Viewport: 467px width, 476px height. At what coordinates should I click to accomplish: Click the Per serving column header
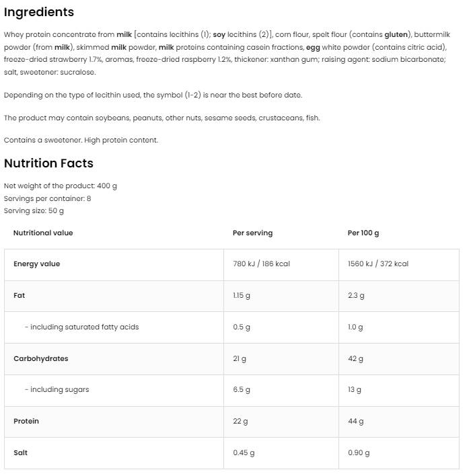[x=252, y=233]
